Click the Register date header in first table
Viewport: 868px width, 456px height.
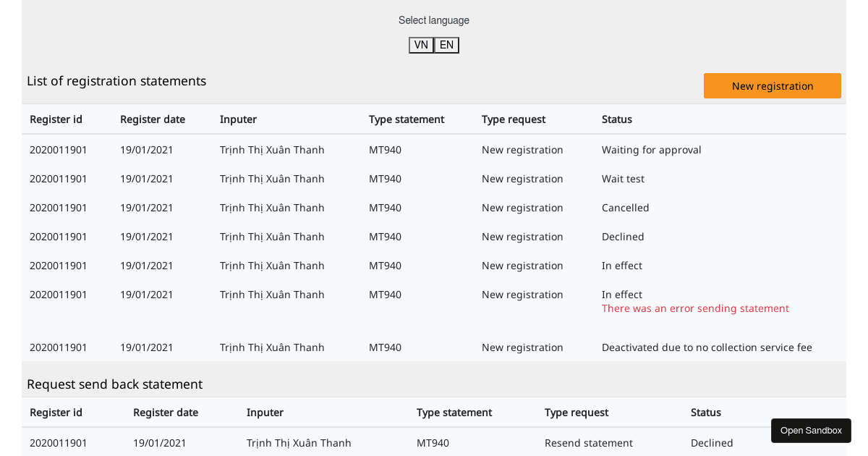click(153, 119)
